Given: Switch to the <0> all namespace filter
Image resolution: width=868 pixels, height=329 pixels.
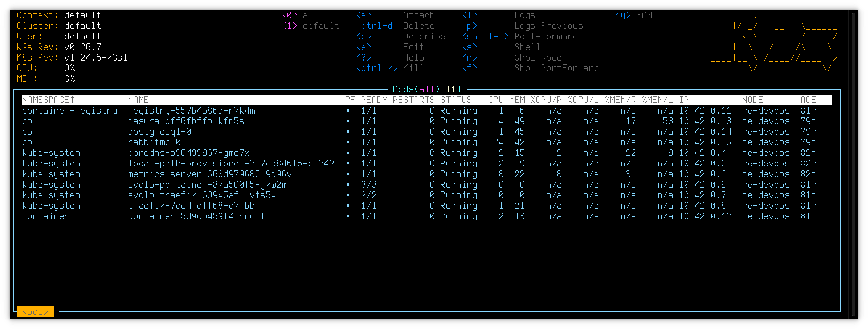Looking at the screenshot, I should 299,15.
